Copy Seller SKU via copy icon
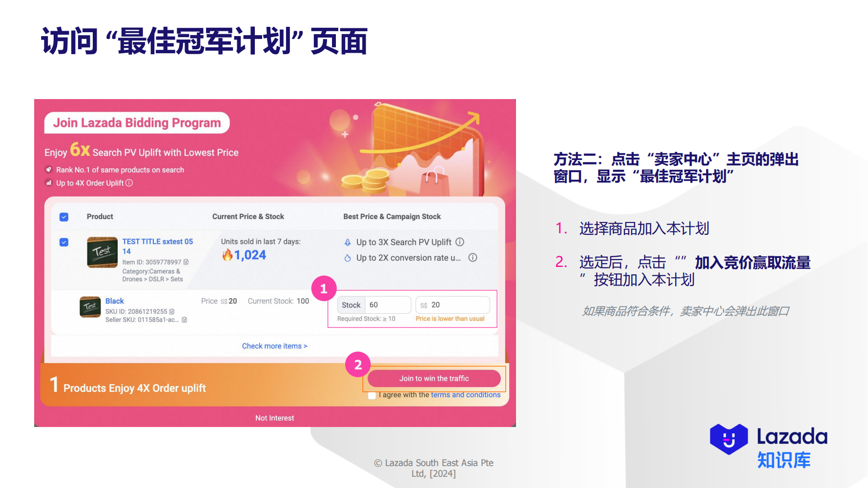 pyautogui.click(x=185, y=320)
